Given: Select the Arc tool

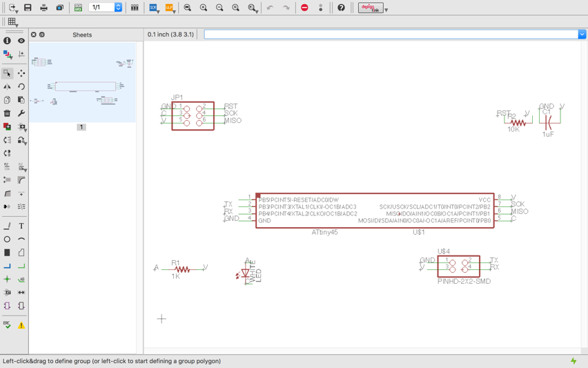Looking at the screenshot, I should click(21, 239).
